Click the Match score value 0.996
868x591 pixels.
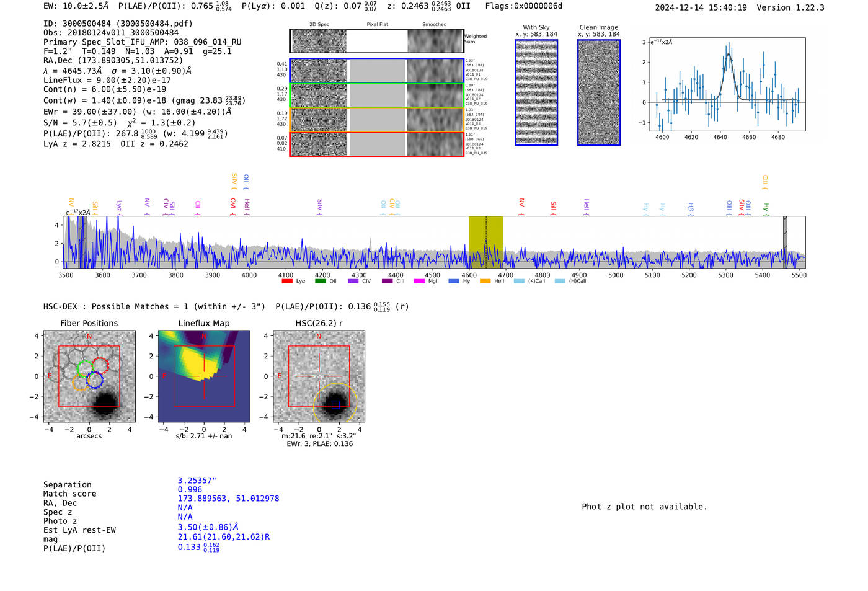(x=190, y=490)
